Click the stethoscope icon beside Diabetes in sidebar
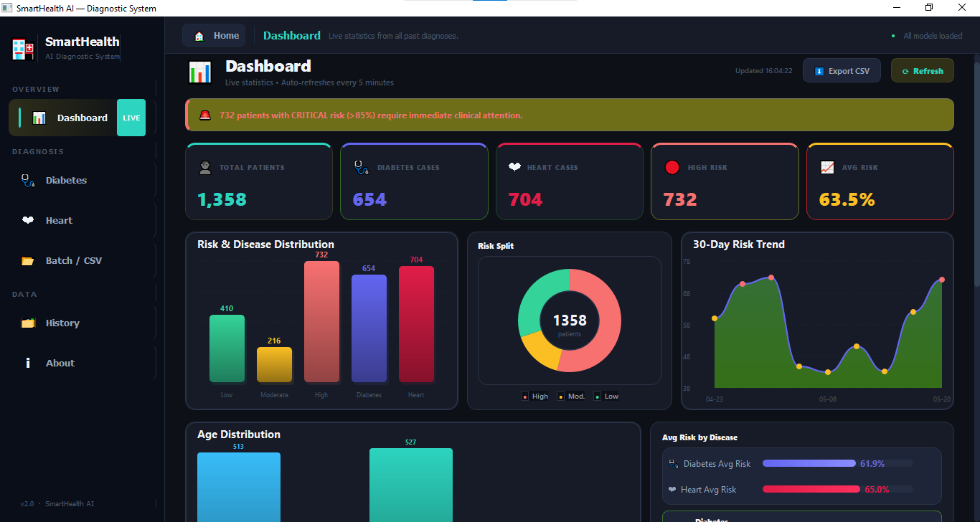This screenshot has width=980, height=522. point(27,181)
